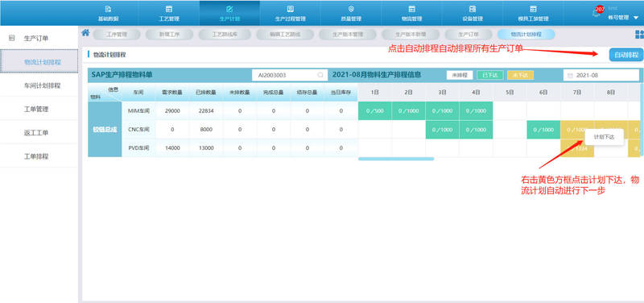Screen dimensions: 644x303
Task: Click the calendar icon in 2021-08 field
Action: click(x=570, y=76)
